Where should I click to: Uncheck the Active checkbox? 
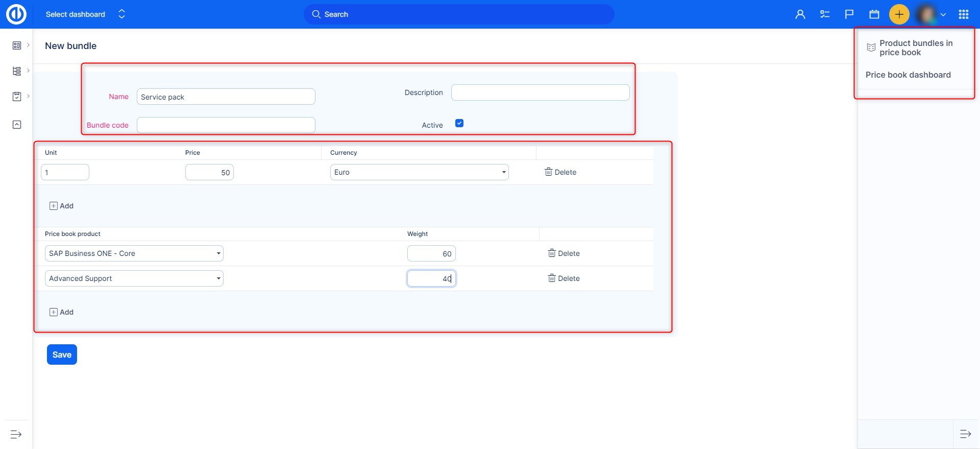(x=459, y=123)
